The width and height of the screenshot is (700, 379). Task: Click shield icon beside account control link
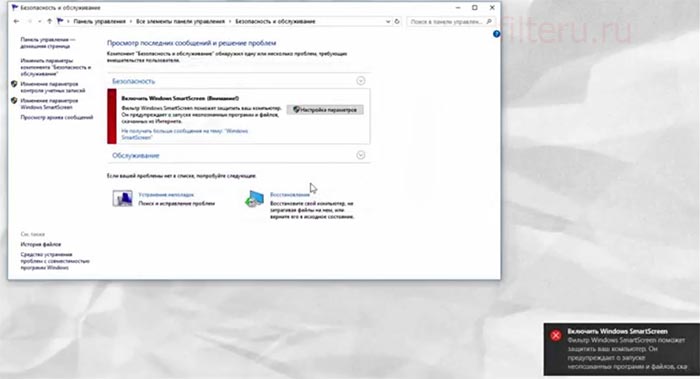click(14, 84)
